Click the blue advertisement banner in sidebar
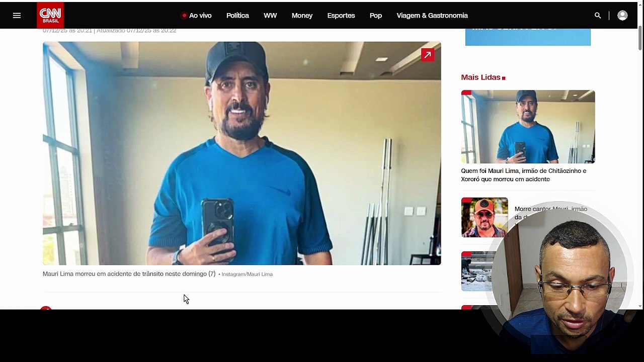Viewport: 644px width, 362px height. (528, 37)
